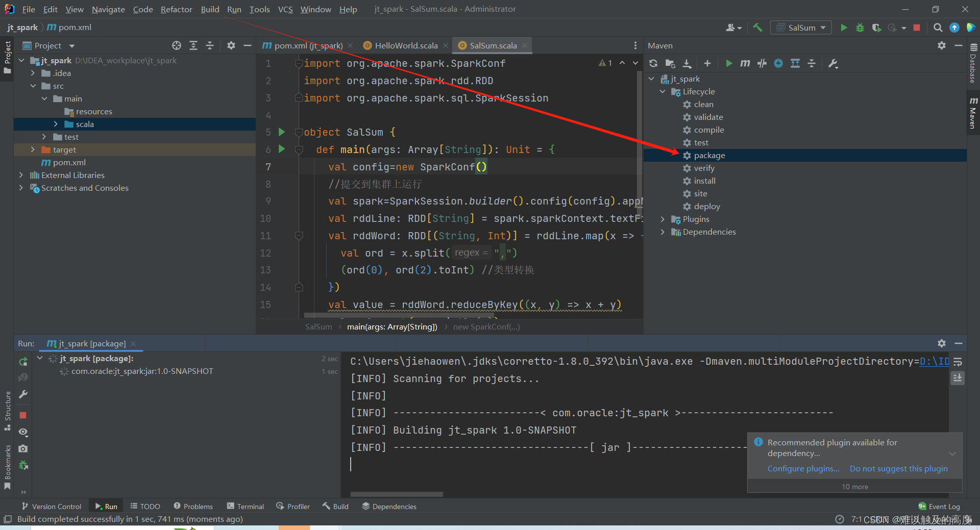
Task: Stop the running process red square
Action: pos(917,28)
